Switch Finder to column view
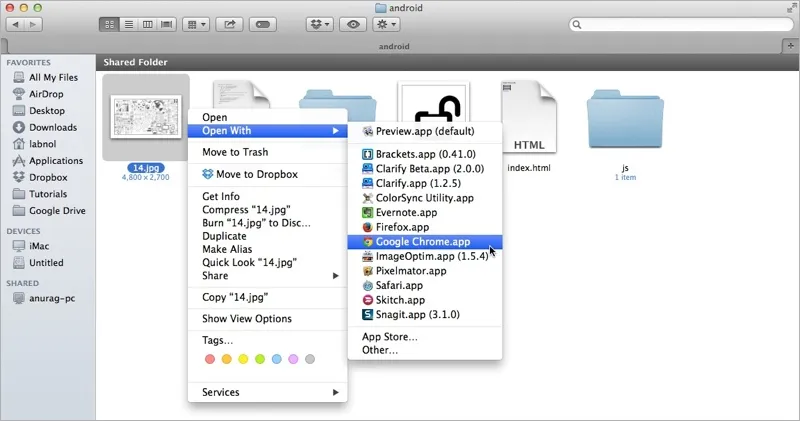800x421 pixels. (147, 24)
